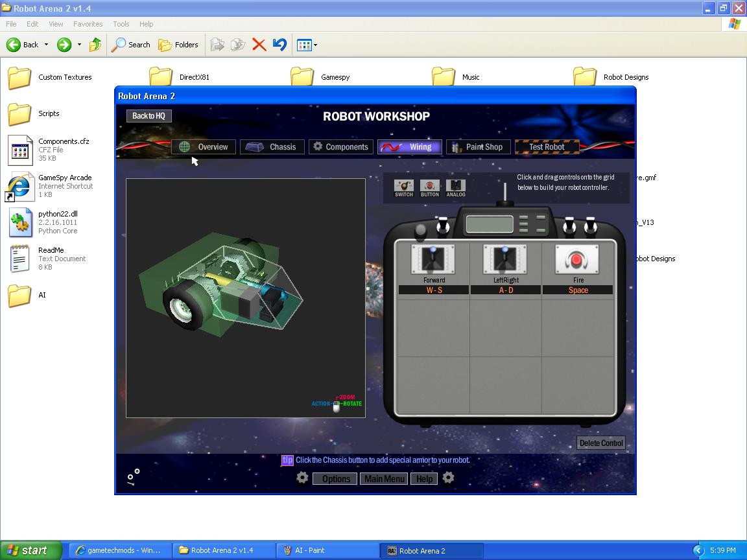
Task: Expand hidden system tray icons arrow
Action: click(698, 550)
